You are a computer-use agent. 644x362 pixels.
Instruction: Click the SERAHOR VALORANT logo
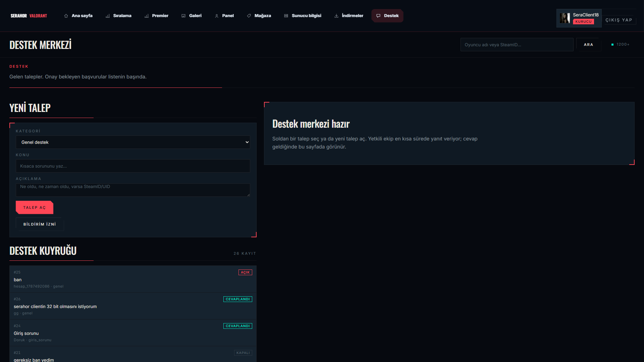pos(29,16)
